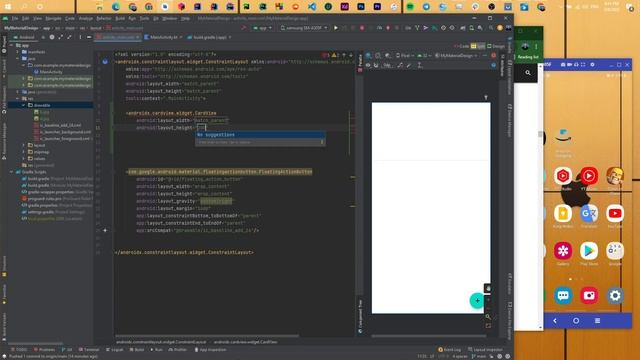Click teal floating action button in preview
Image resolution: width=640 pixels, height=360 pixels.
[x=477, y=301]
